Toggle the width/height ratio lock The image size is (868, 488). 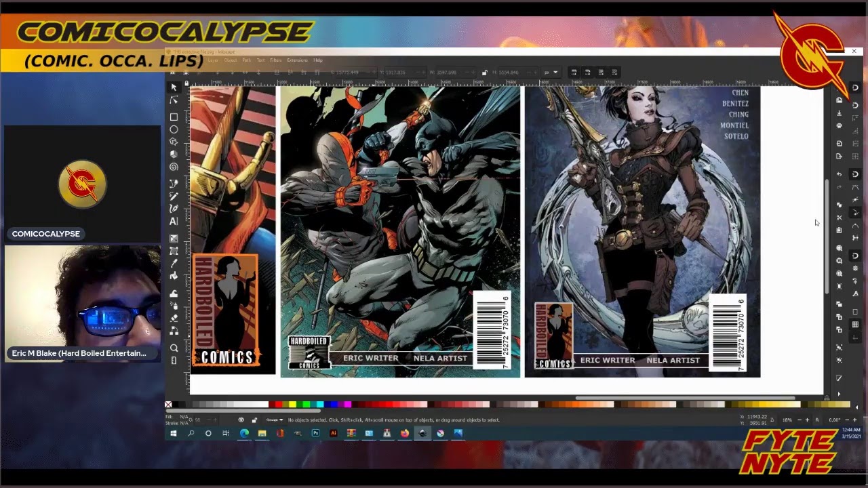(484, 73)
